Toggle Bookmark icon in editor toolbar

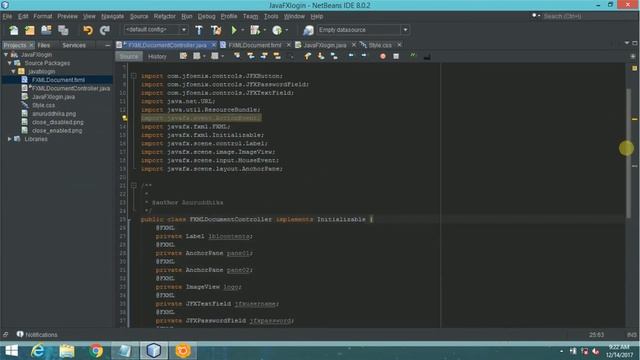pos(334,56)
